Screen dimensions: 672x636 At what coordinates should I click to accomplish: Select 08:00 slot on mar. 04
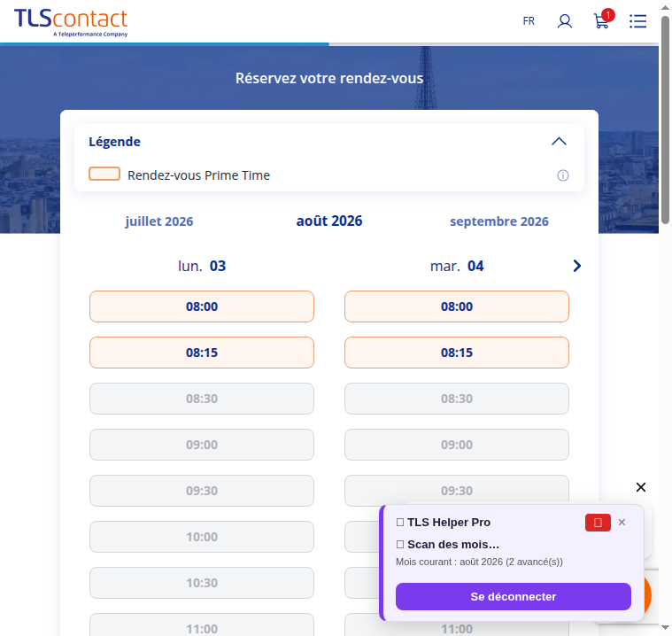click(457, 306)
